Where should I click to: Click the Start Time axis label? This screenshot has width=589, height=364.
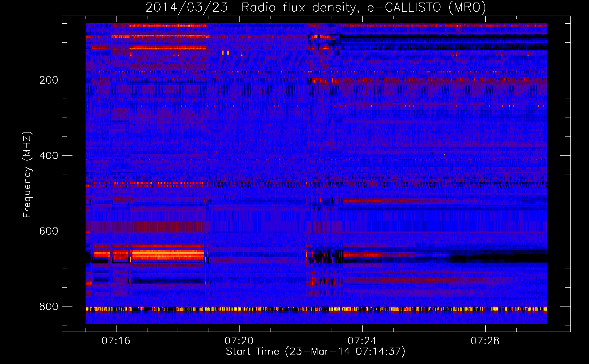pyautogui.click(x=316, y=352)
